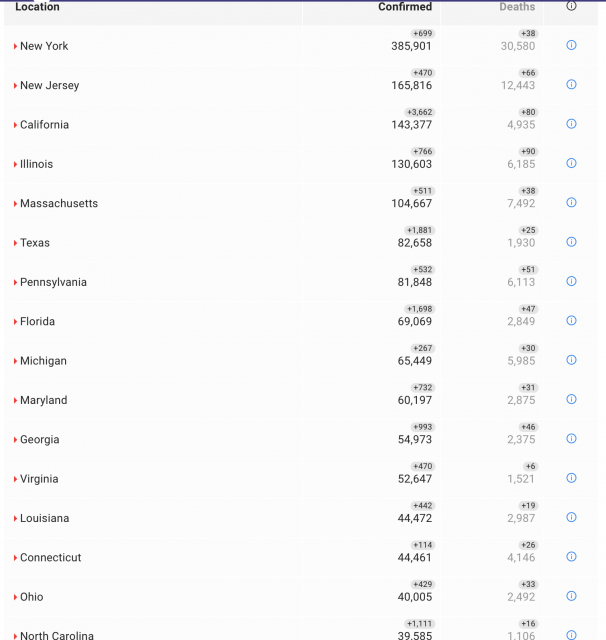
Task: Expand the Illinois row arrow
Action: (16, 164)
